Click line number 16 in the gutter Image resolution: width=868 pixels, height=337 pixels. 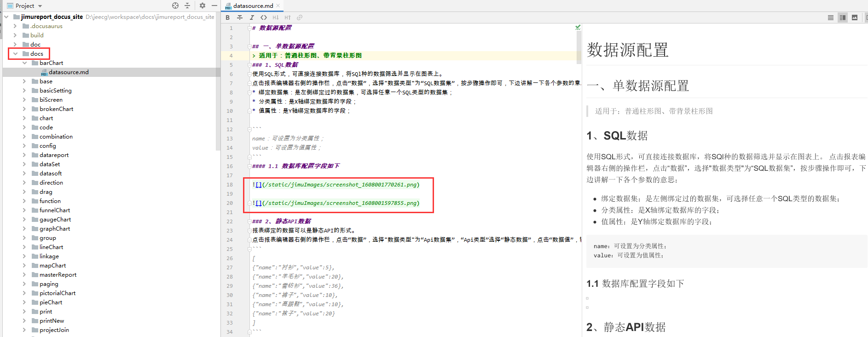[x=230, y=166]
